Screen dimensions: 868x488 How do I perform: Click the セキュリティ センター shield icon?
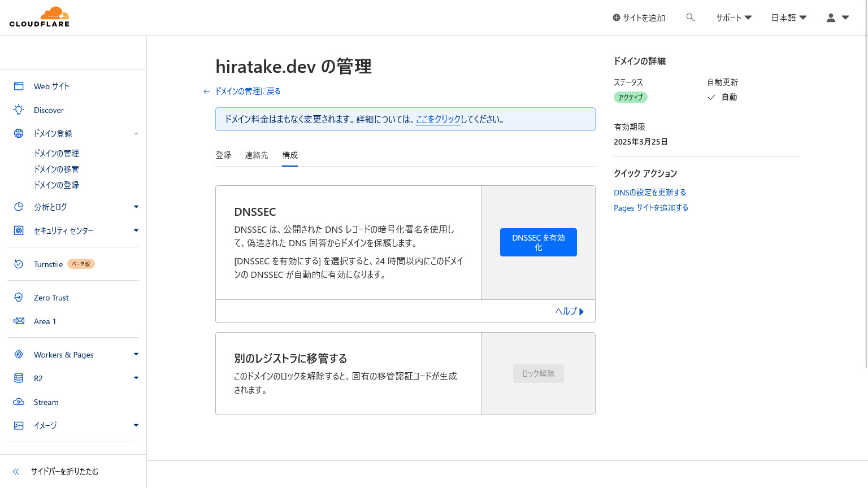[x=19, y=230]
